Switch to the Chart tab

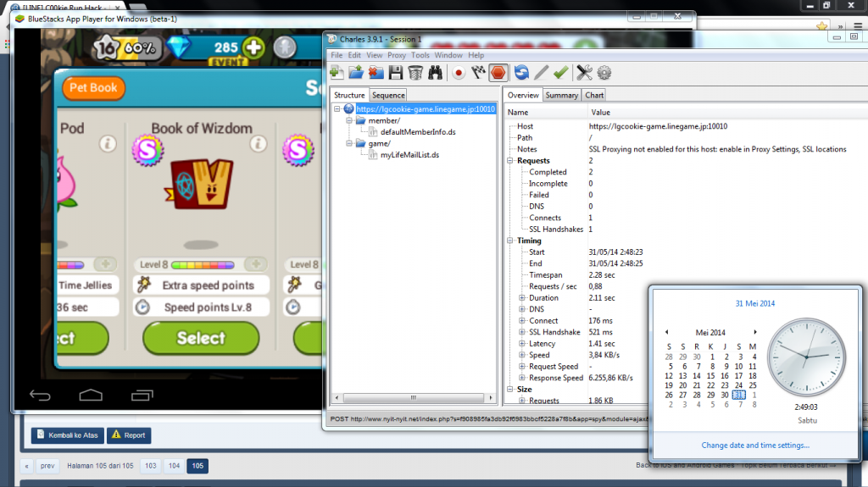pyautogui.click(x=594, y=95)
